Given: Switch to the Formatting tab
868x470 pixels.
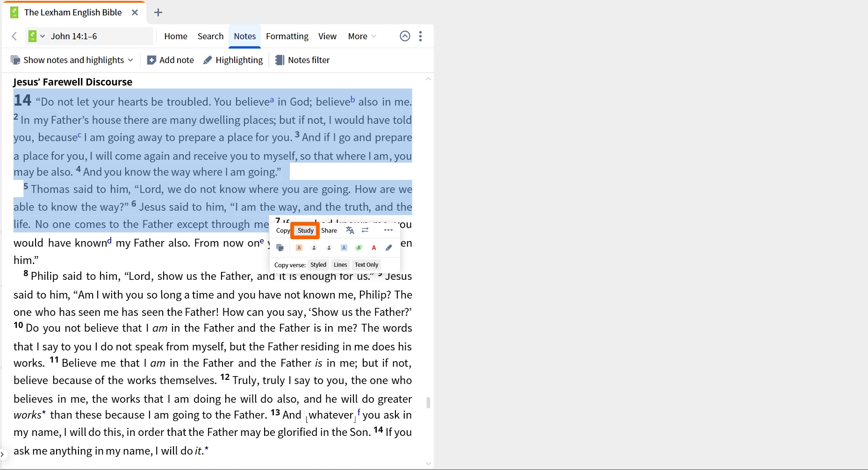Looking at the screenshot, I should tap(287, 36).
